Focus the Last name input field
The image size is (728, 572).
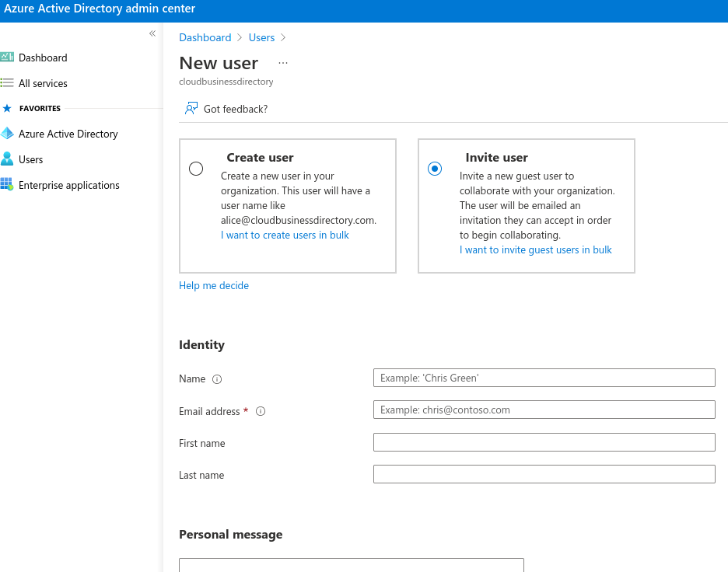[x=544, y=474]
